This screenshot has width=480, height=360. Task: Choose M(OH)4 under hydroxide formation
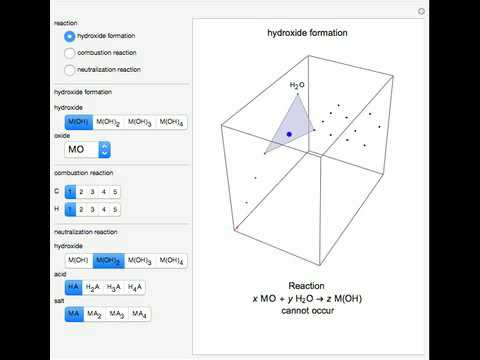tap(171, 122)
